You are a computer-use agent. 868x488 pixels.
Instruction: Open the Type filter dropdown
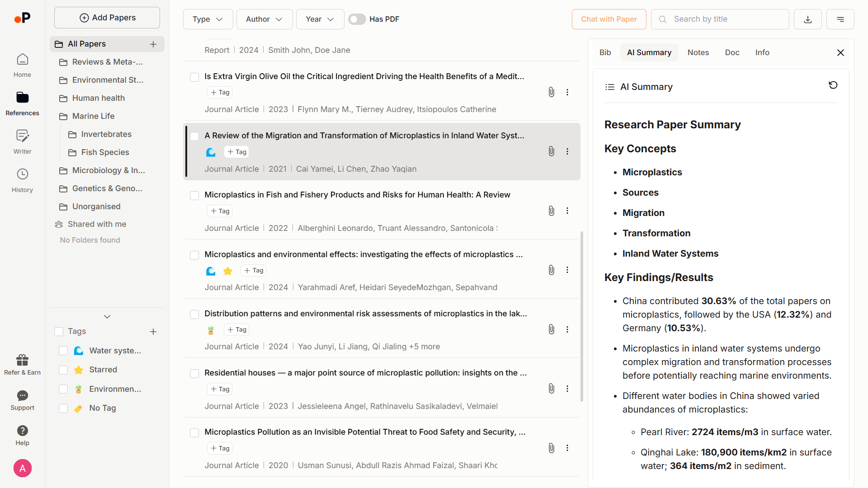pos(208,19)
